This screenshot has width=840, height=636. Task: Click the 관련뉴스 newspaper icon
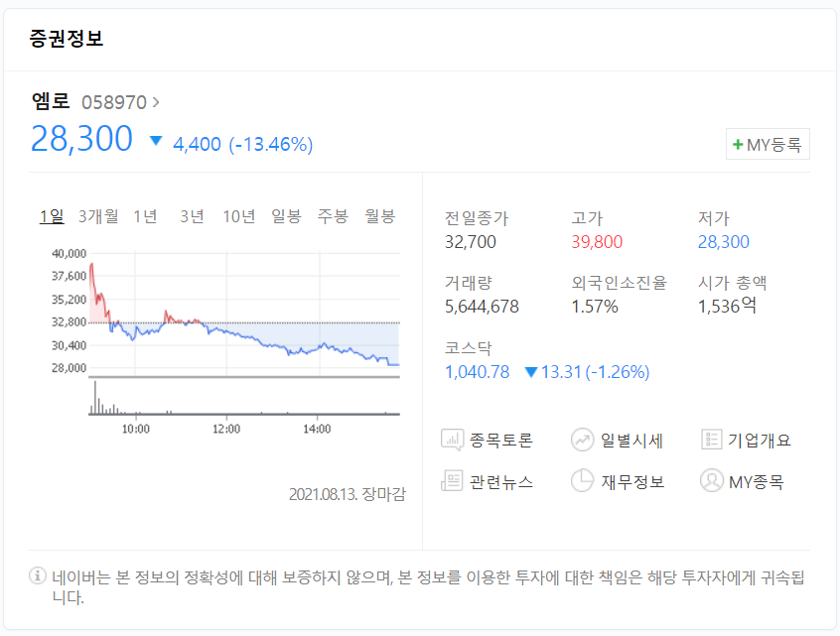[452, 481]
